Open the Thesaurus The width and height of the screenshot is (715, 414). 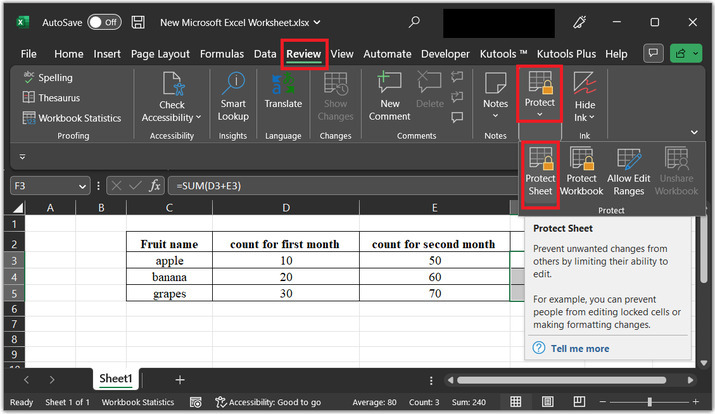point(51,98)
